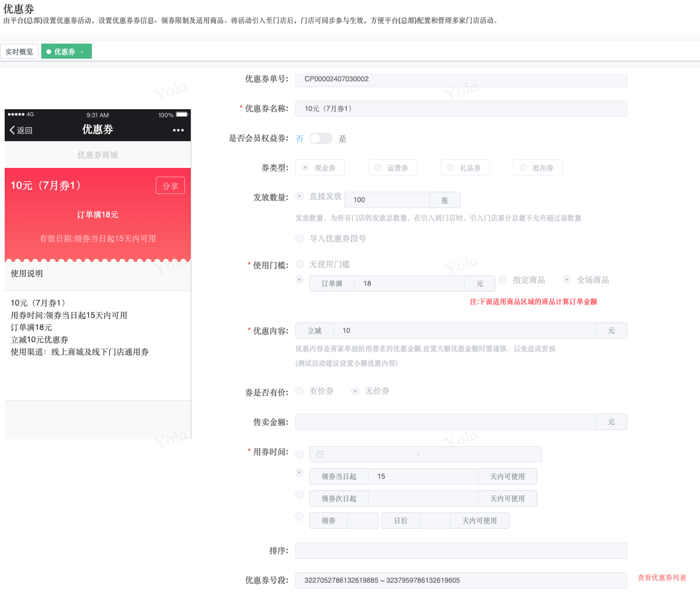Select the 现金券 coupon type
Screen dimensions: 700x599
[x=320, y=167]
